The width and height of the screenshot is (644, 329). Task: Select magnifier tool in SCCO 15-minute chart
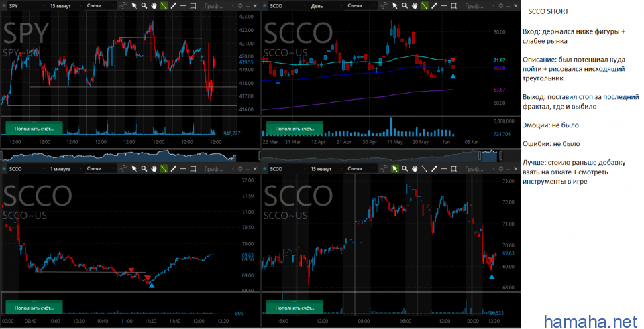(x=405, y=168)
